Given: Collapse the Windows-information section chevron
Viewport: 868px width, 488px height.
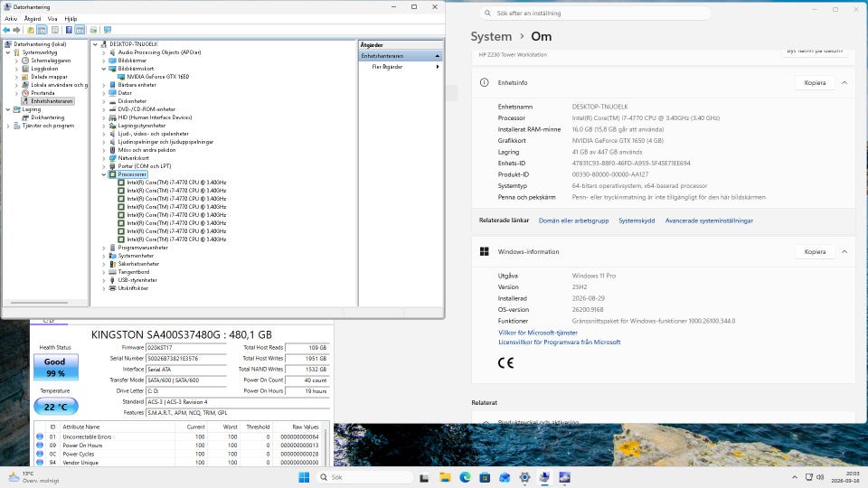Looking at the screenshot, I should click(x=844, y=252).
